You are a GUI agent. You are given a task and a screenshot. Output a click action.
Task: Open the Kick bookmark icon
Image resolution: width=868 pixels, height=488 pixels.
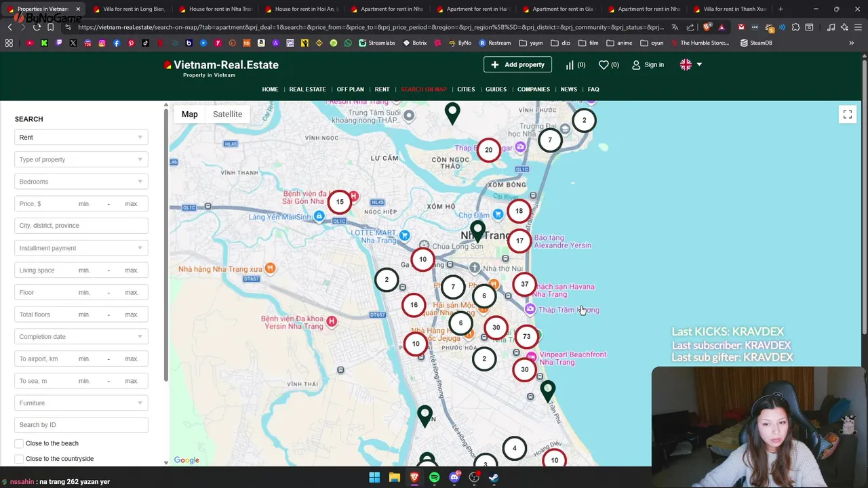click(x=44, y=43)
